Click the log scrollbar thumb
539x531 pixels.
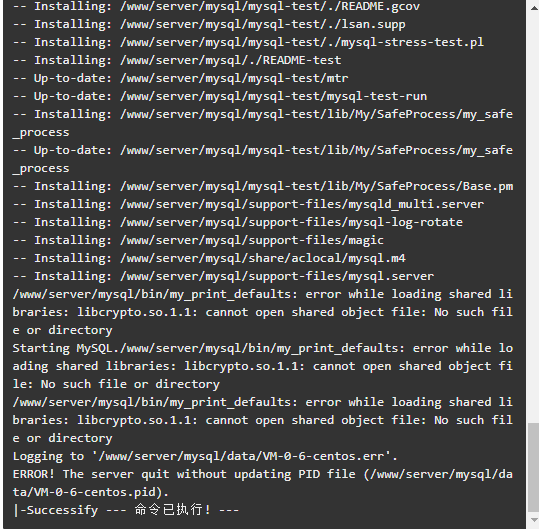tap(534, 467)
